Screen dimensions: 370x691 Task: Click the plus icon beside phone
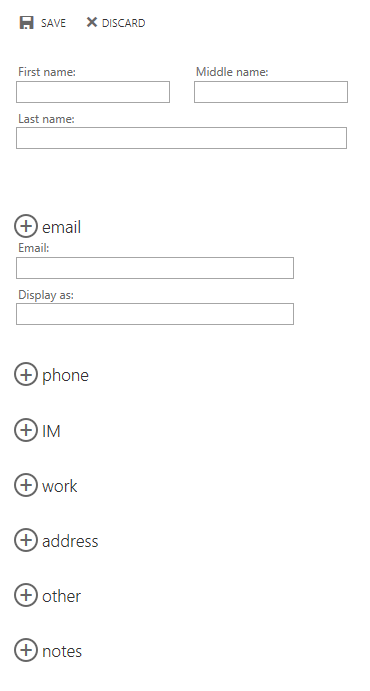coord(26,374)
